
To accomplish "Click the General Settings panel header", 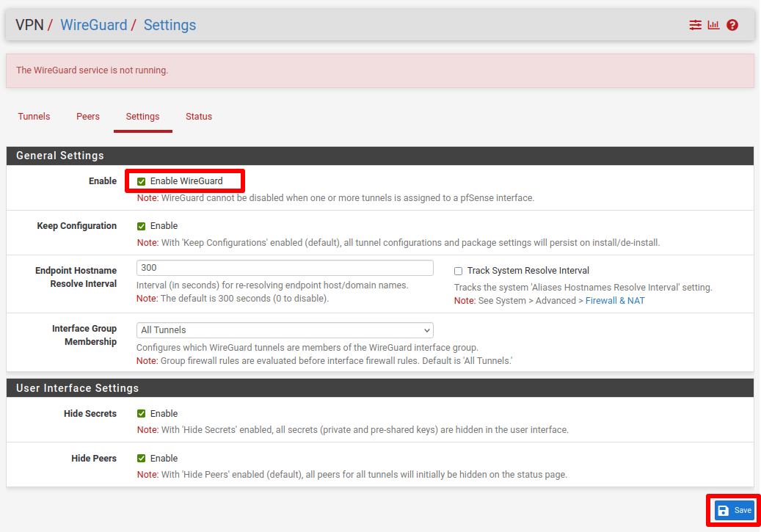I will click(x=380, y=156).
